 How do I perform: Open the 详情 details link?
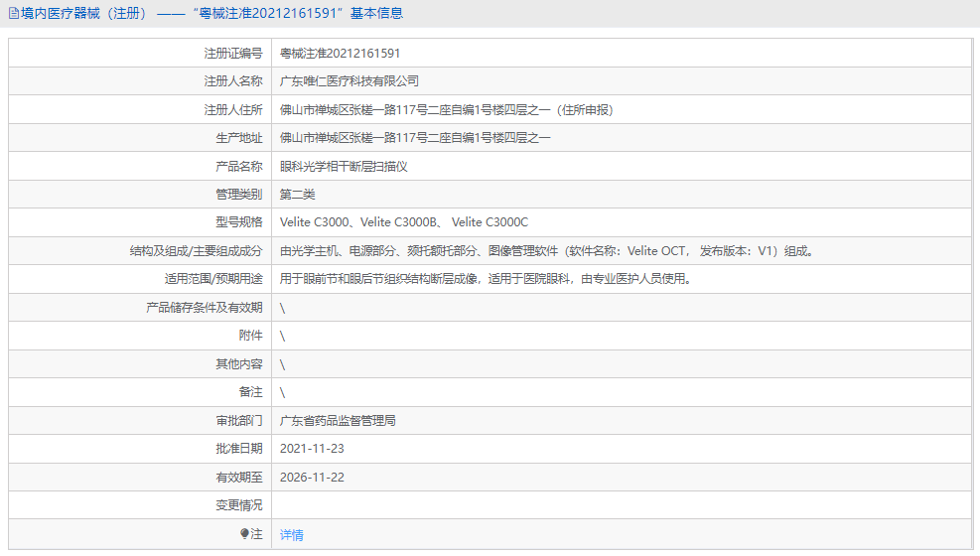point(291,535)
